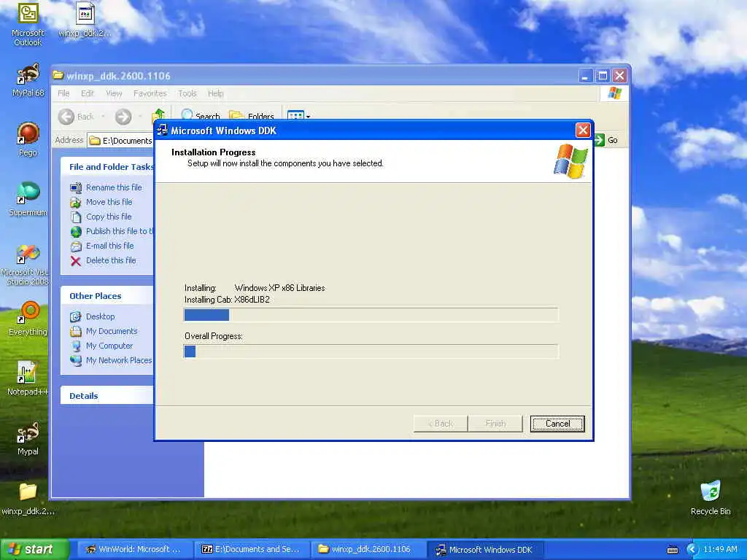Click the Windows logo in setup header

point(570,161)
